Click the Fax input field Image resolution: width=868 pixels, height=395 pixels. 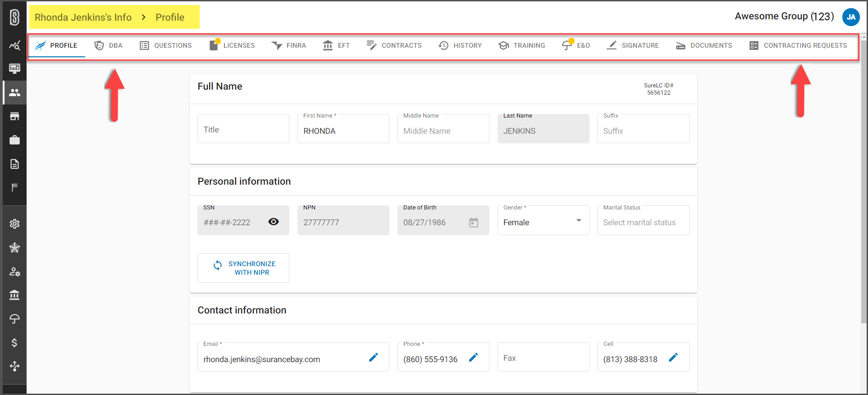coord(543,357)
